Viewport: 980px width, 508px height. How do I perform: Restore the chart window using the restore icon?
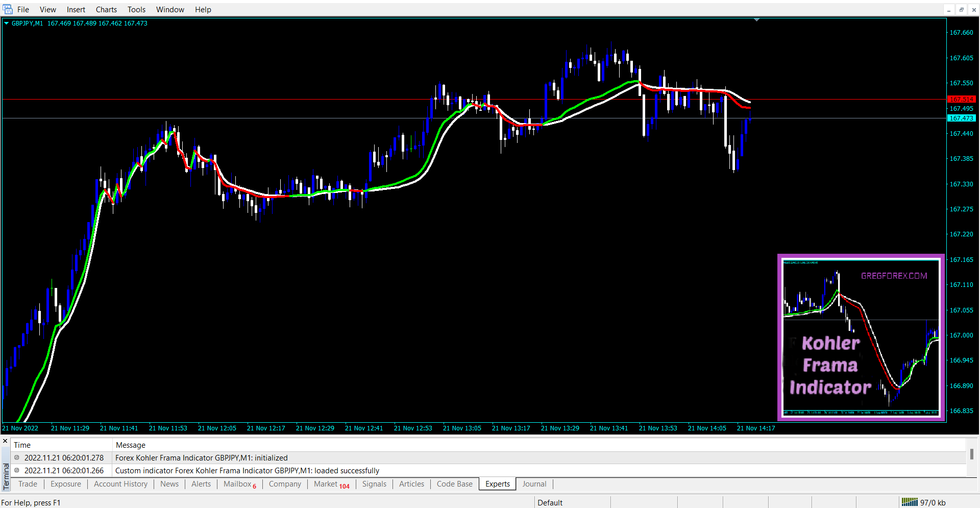coord(961,10)
